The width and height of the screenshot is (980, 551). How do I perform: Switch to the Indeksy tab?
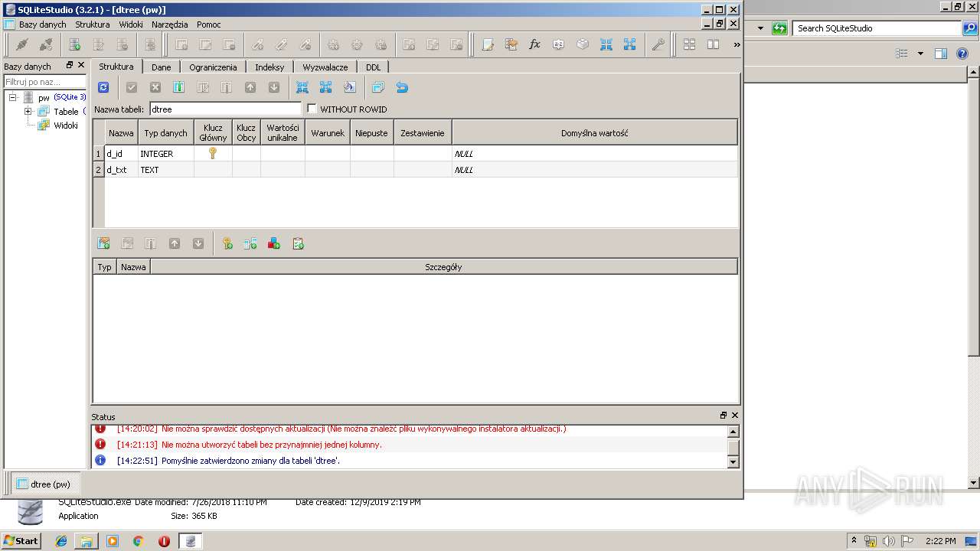click(x=269, y=67)
